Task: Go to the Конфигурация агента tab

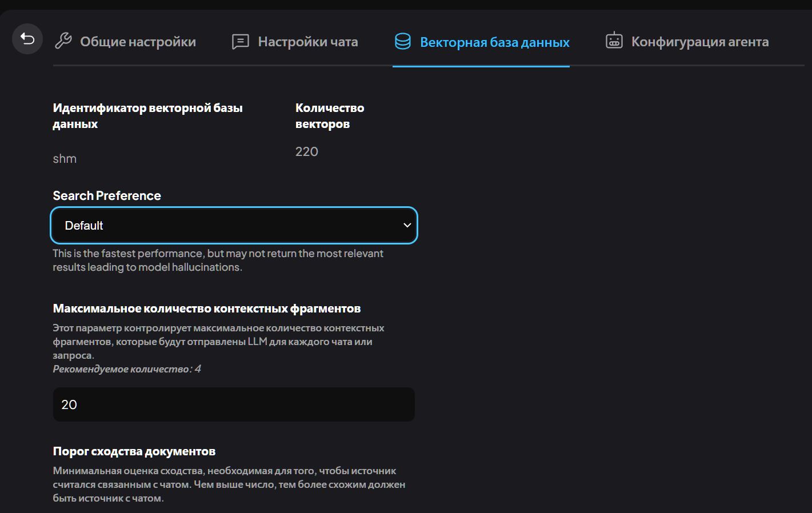Action: (699, 42)
